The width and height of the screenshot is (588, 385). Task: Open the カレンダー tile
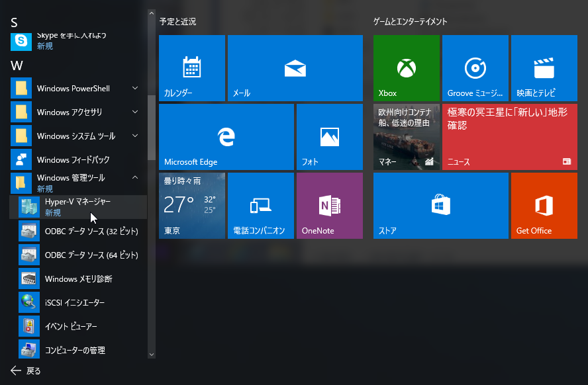[192, 68]
